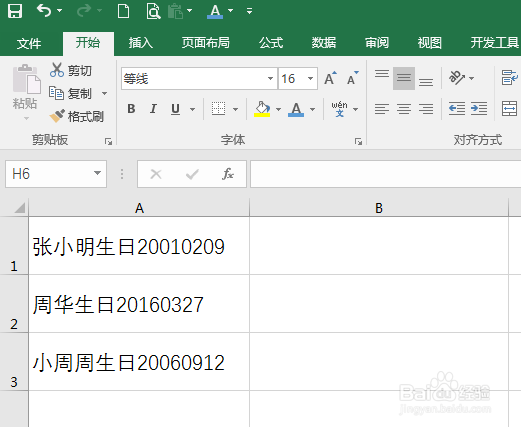Click Increase Font Size icon
Image resolution: width=521 pixels, height=427 pixels.
point(330,78)
